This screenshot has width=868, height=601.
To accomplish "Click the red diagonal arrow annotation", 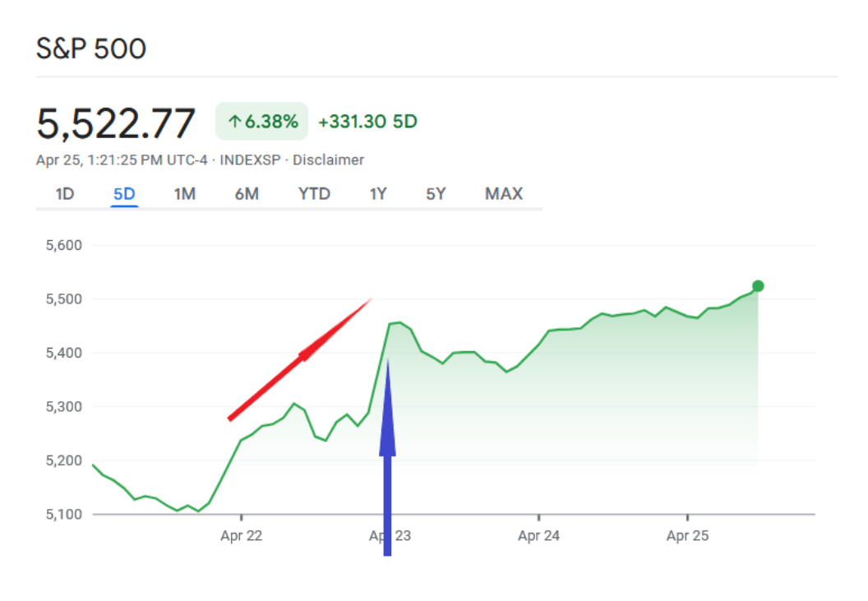I will [x=300, y=358].
